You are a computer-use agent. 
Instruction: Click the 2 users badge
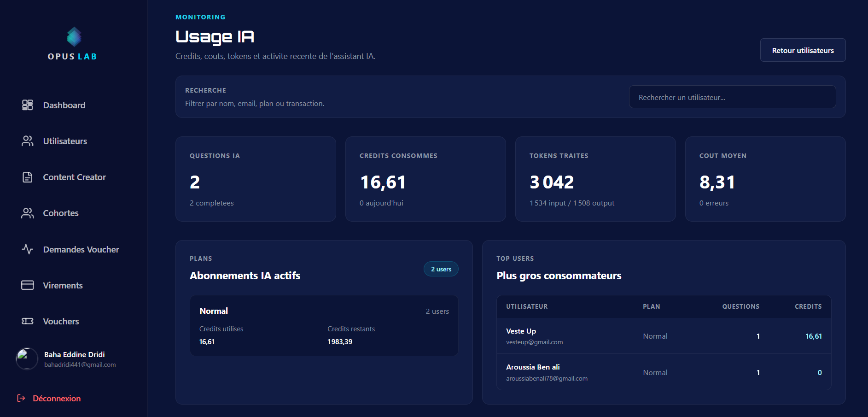[441, 269]
